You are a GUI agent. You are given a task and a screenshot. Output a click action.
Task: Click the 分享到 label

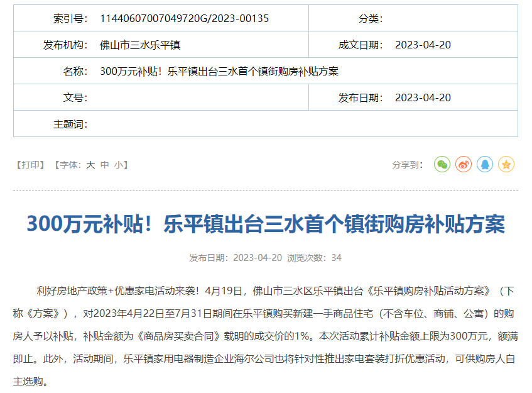(x=407, y=165)
